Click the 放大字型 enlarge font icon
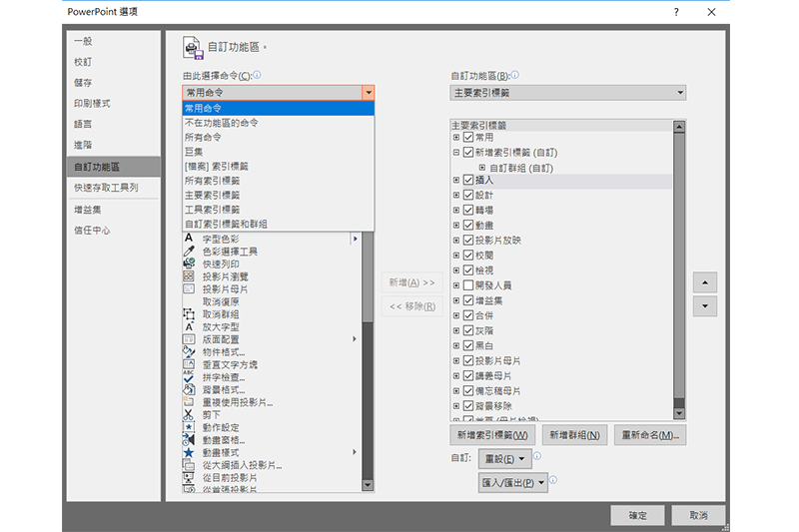The height and width of the screenshot is (532, 799). pyautogui.click(x=189, y=326)
